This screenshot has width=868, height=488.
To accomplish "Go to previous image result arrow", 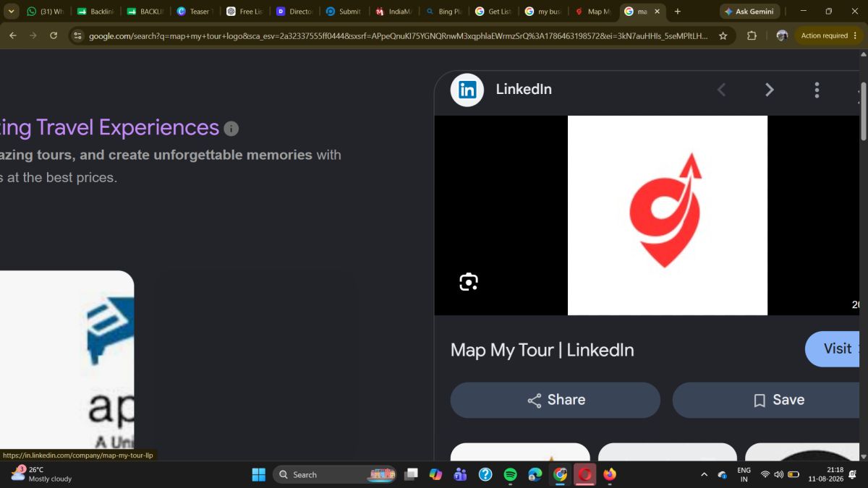I will coord(721,90).
